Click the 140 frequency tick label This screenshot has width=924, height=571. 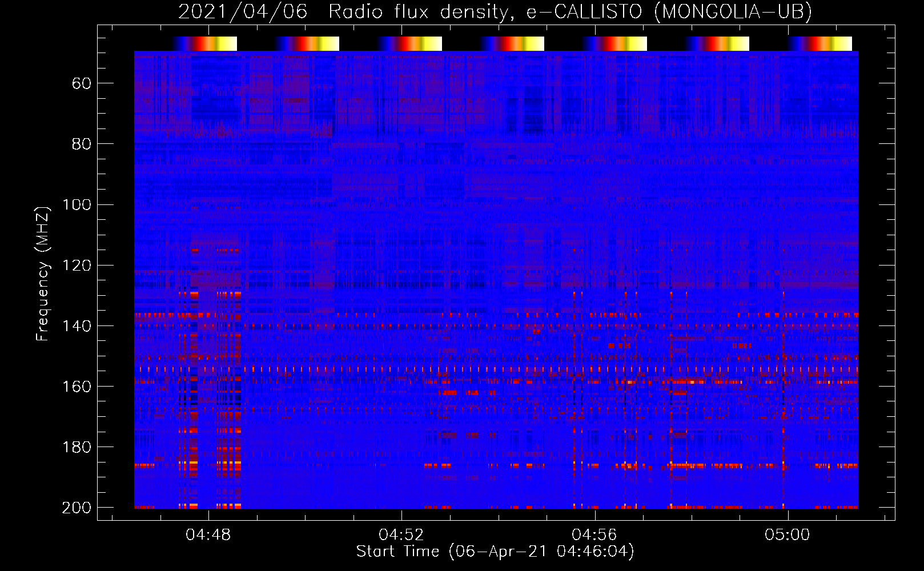(x=77, y=326)
